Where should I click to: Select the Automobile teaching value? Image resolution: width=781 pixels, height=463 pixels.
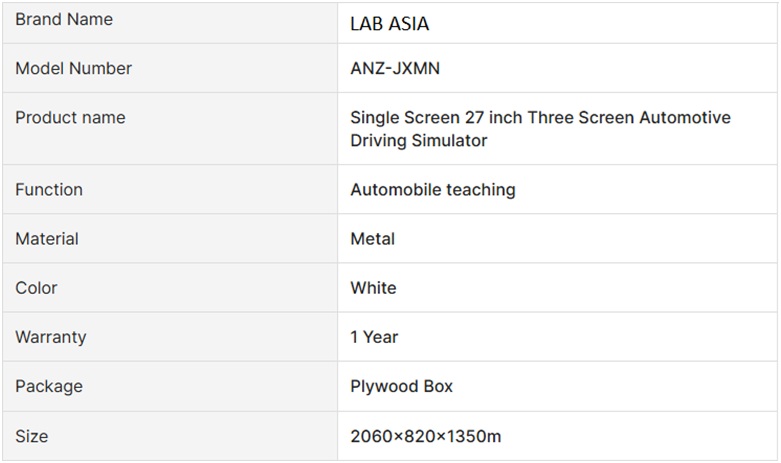[433, 190]
